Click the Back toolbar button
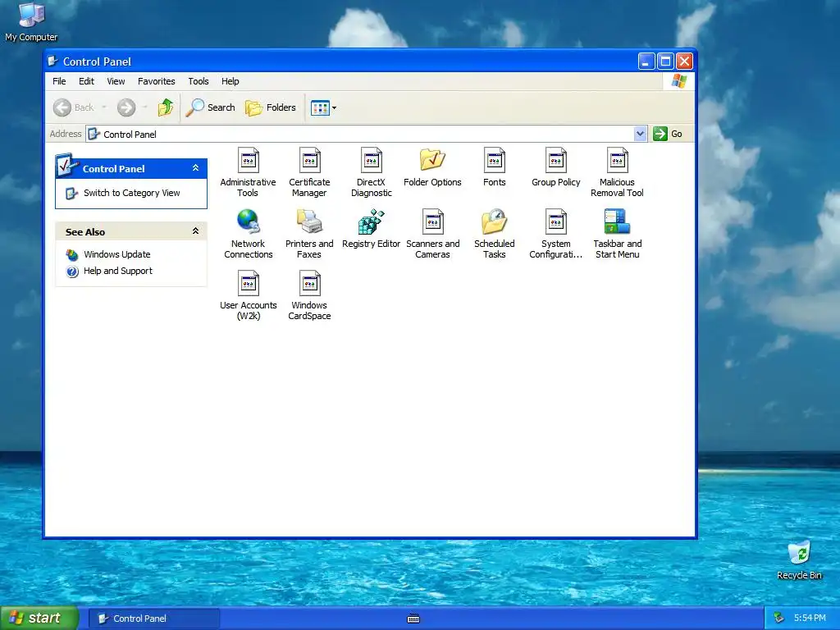This screenshot has height=630, width=840. click(74, 107)
